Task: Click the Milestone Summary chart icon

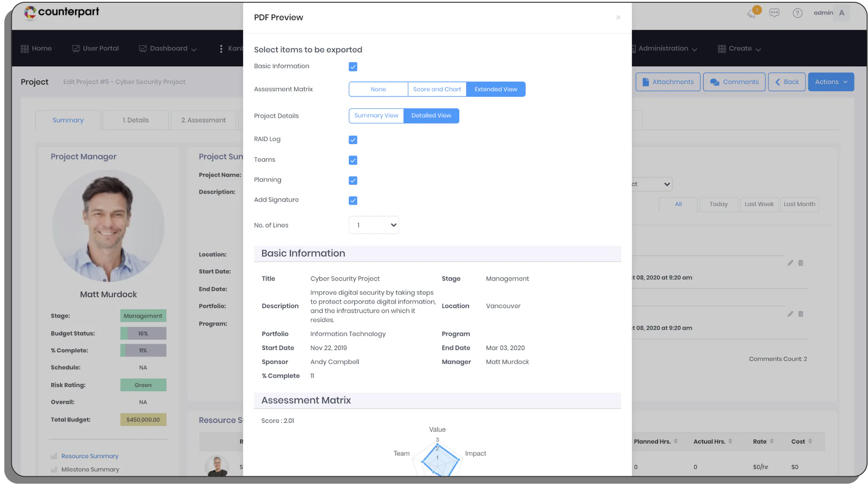Action: (x=54, y=469)
